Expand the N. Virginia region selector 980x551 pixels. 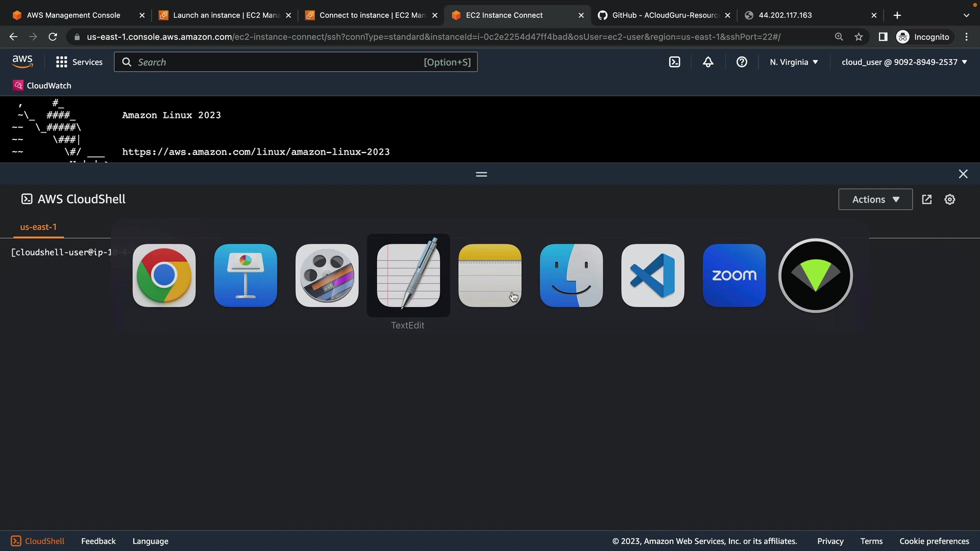click(794, 62)
